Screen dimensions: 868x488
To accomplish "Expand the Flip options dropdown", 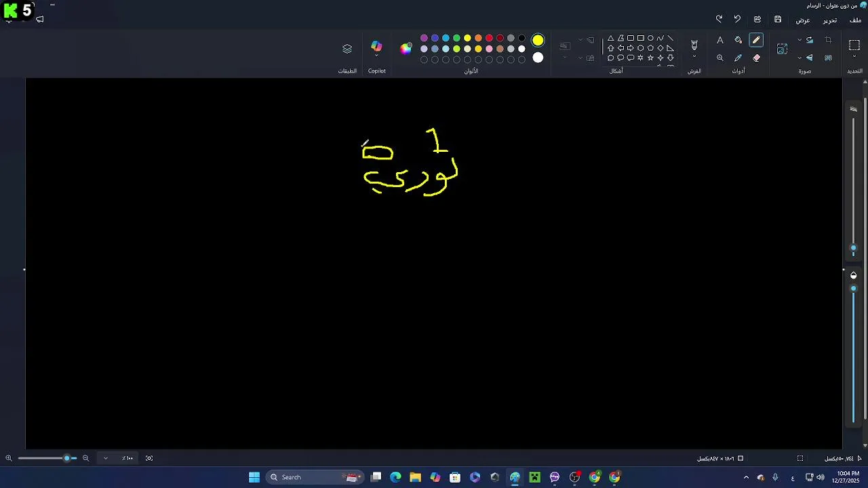I will tap(800, 58).
